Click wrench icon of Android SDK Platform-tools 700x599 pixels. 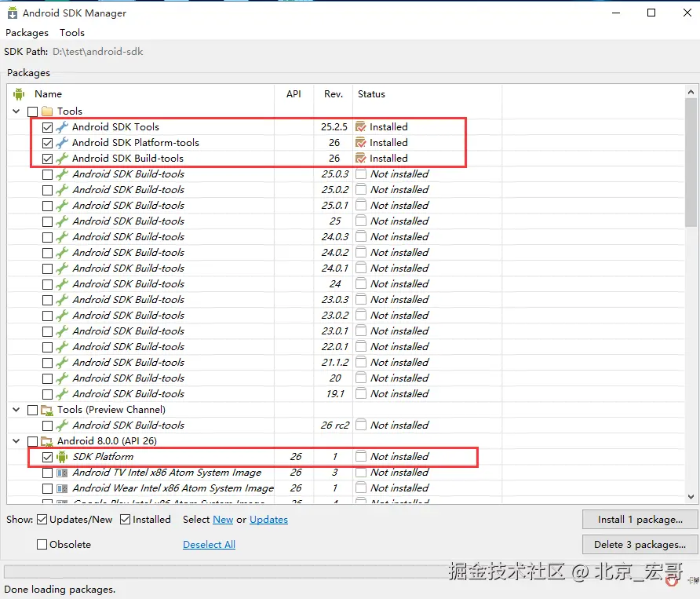[x=62, y=143]
